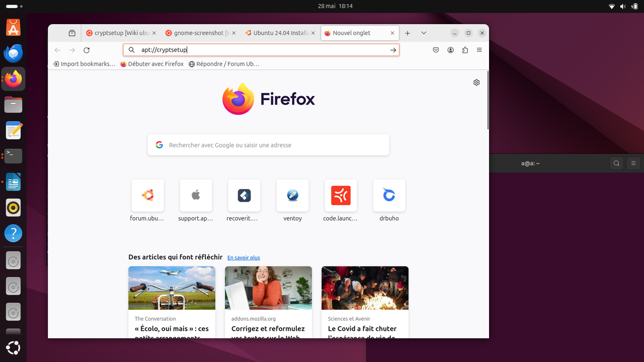Go back with the left arrow button
This screenshot has width=644, height=362.
[57, 50]
